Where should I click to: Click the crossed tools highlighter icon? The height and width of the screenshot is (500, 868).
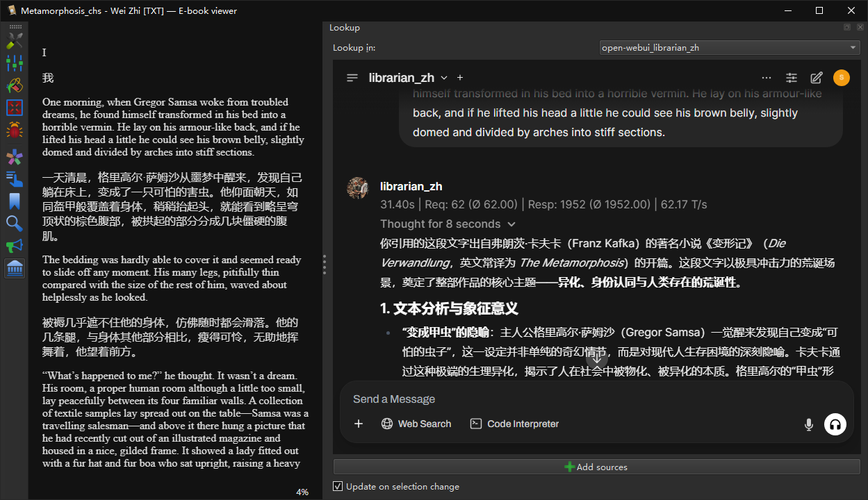(15, 41)
